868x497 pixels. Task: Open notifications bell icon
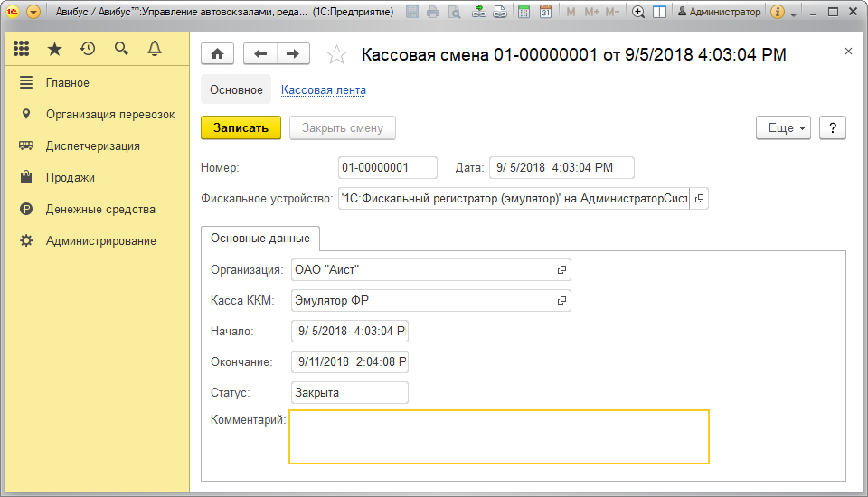[155, 49]
